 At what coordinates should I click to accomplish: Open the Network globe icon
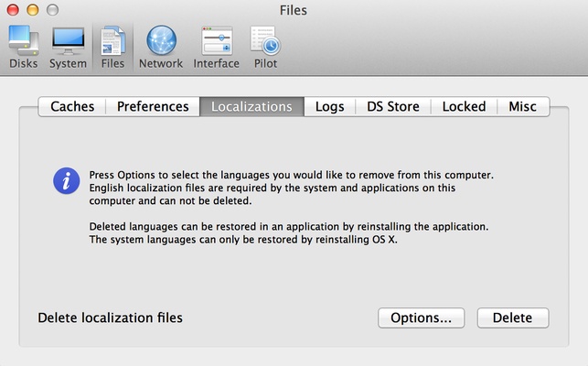click(160, 46)
